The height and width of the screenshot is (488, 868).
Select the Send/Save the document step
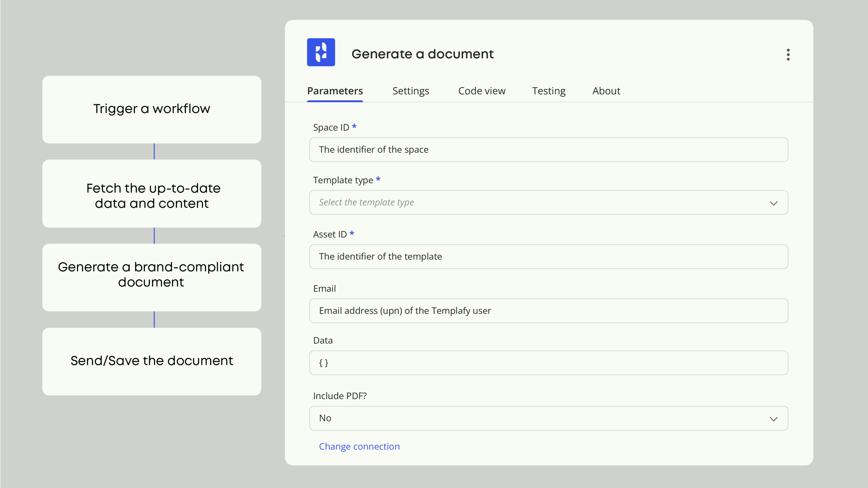tap(152, 361)
